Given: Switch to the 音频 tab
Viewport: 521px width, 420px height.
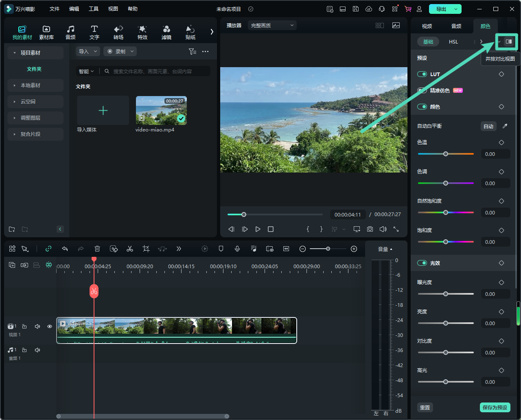Looking at the screenshot, I should pos(456,26).
